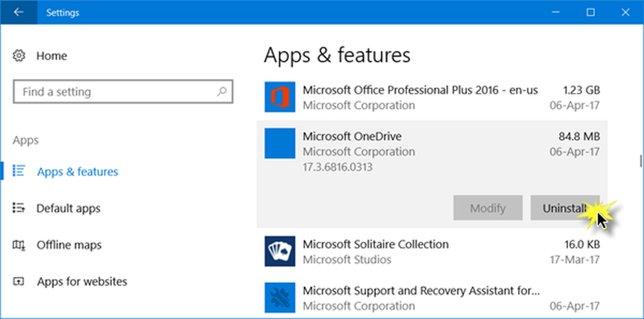
Task: Select the Microsoft OneDrive name text
Action: click(352, 136)
